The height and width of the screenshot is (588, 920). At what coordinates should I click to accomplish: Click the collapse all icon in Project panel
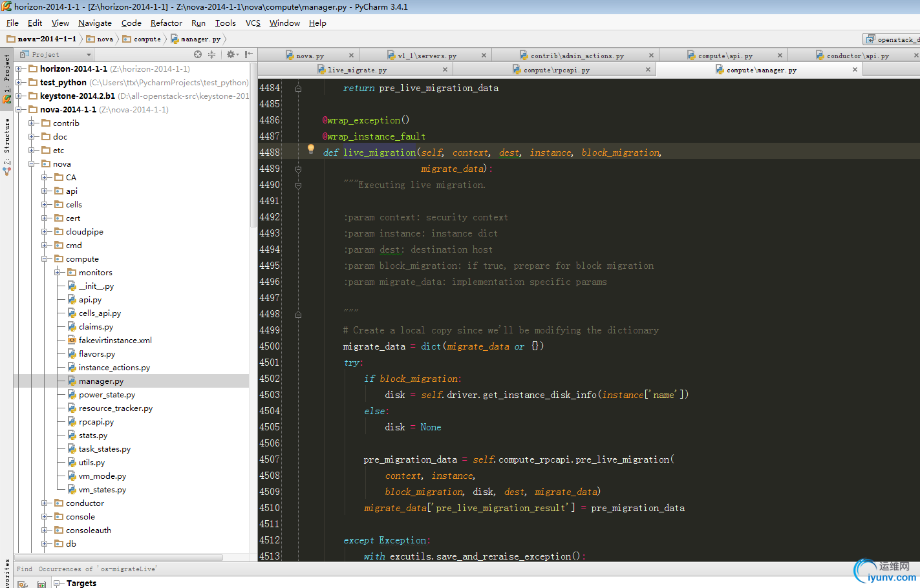[211, 54]
